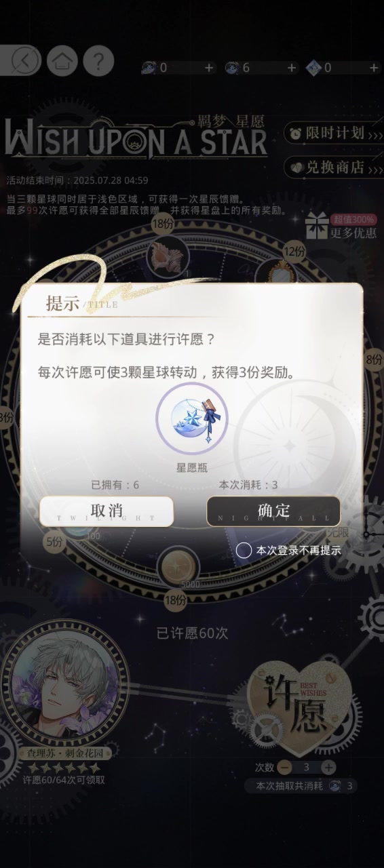
Task: Confirm the wish with 确定
Action: point(273,511)
